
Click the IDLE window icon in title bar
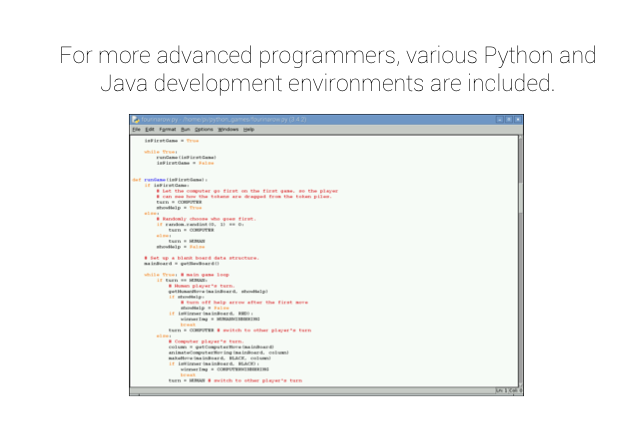135,119
